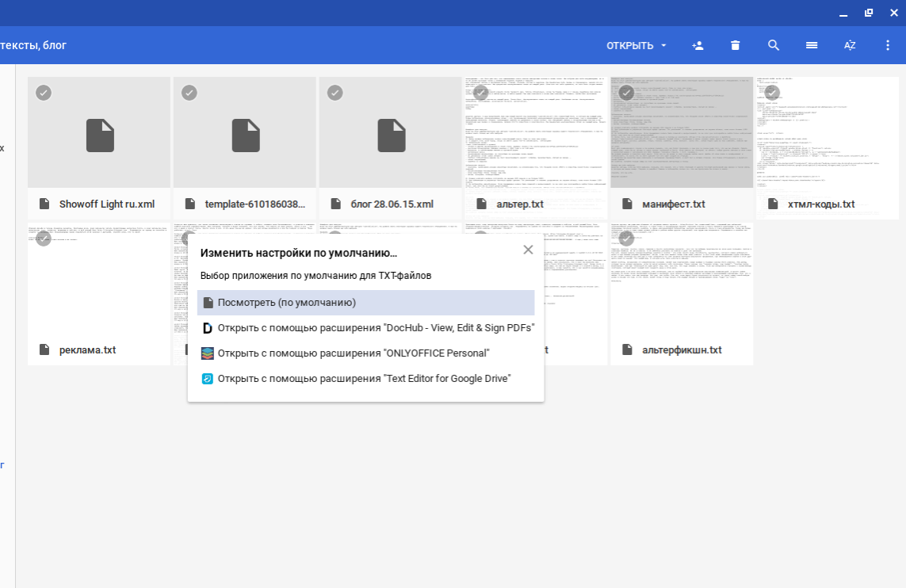Click file name манифест.txt
The image size is (906, 588).
coord(674,204)
